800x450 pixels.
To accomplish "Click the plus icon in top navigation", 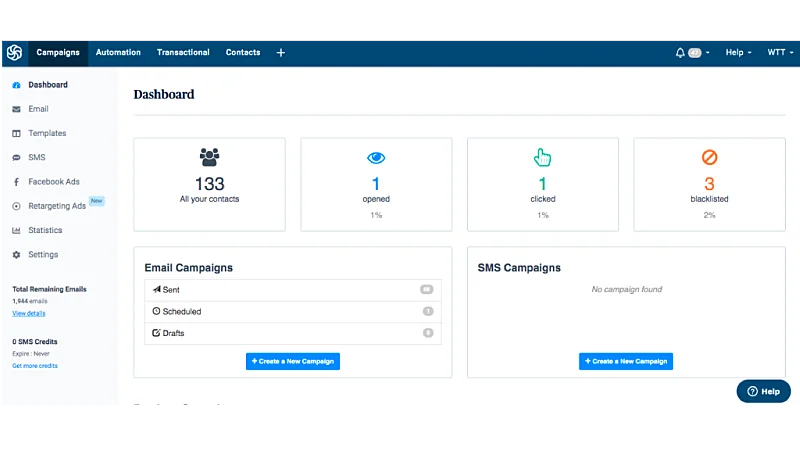I will (281, 53).
